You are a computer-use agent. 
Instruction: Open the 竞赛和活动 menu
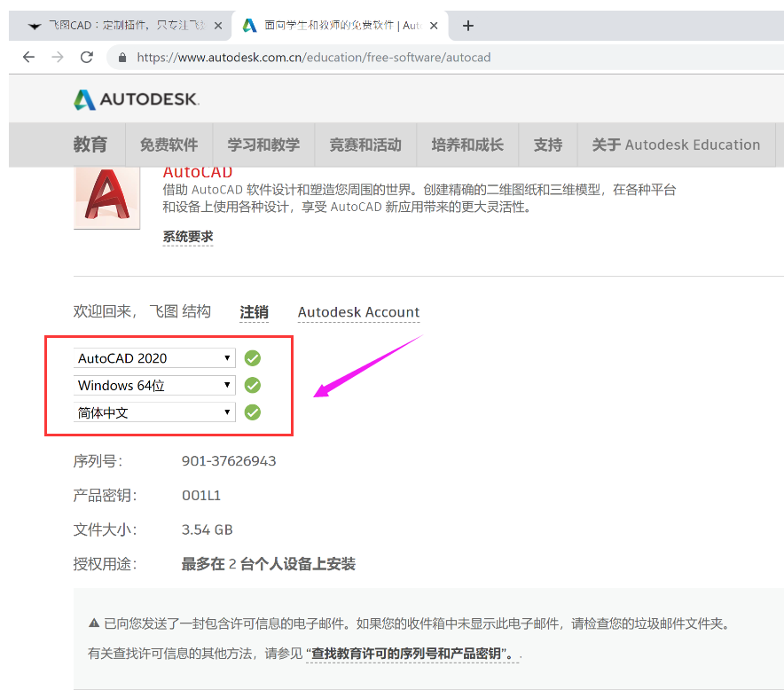click(365, 145)
